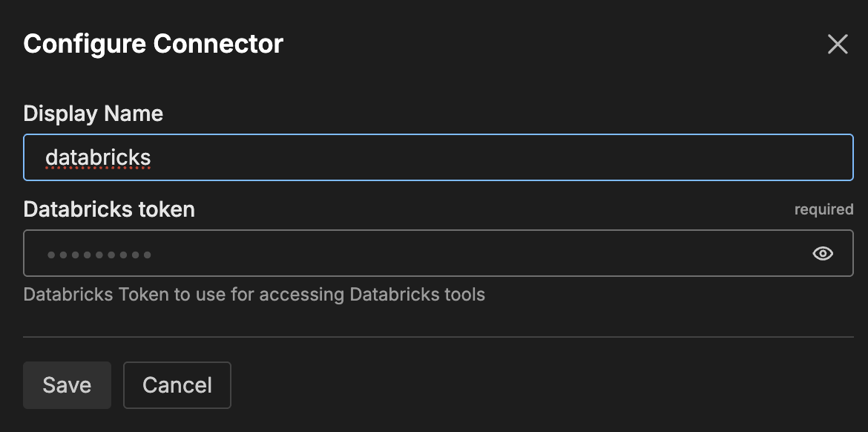
Task: Reveal the Databricks token with eye icon
Action: pos(823,254)
